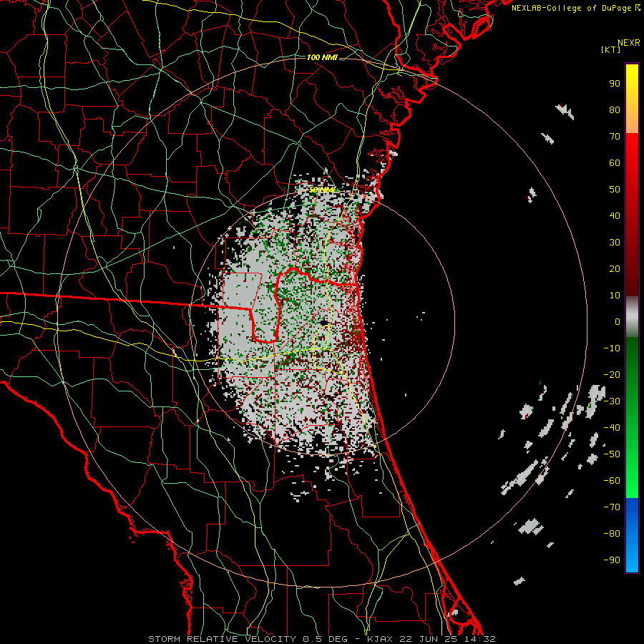Click the 20 value on velocity scale
Screen dimensions: 644x644
tap(615, 268)
